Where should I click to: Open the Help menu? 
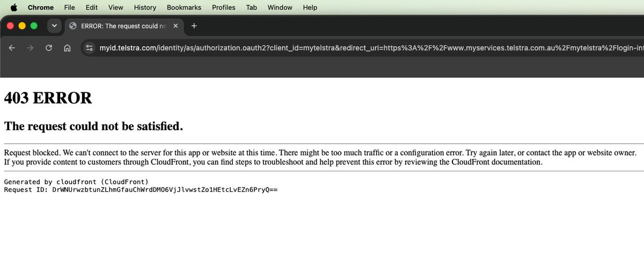point(310,8)
